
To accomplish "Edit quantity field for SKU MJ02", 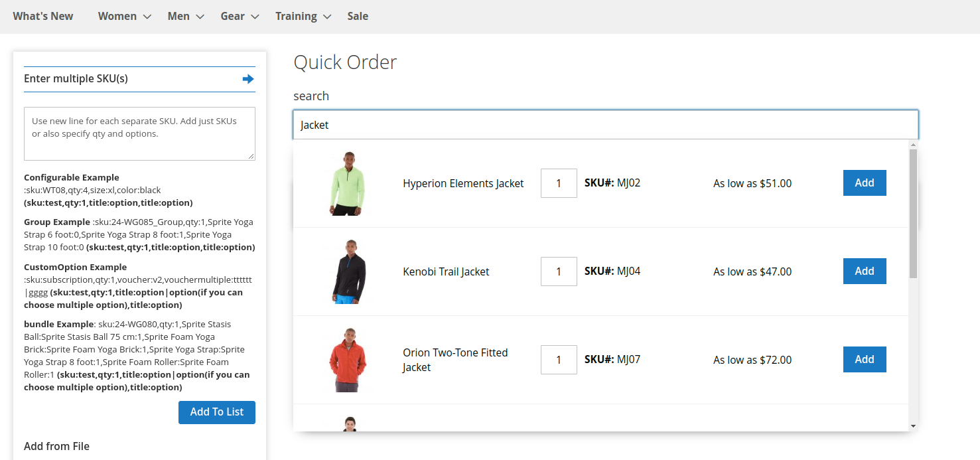I will pos(559,183).
